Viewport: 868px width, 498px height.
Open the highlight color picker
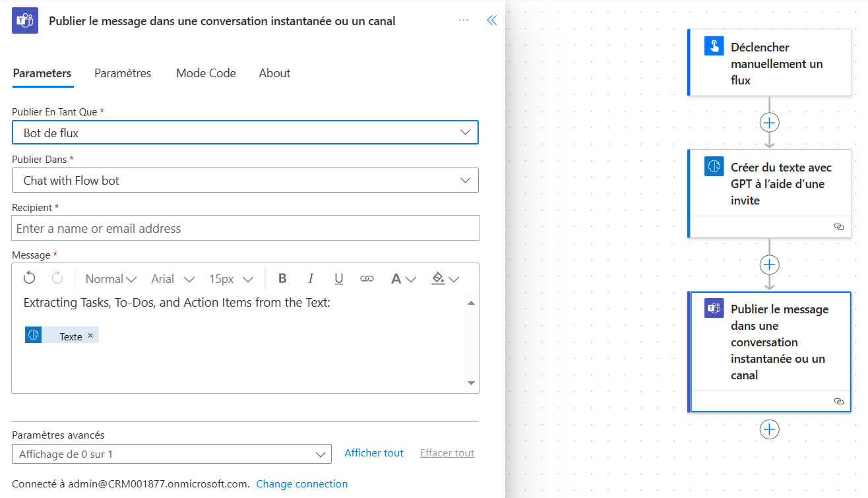click(x=445, y=278)
